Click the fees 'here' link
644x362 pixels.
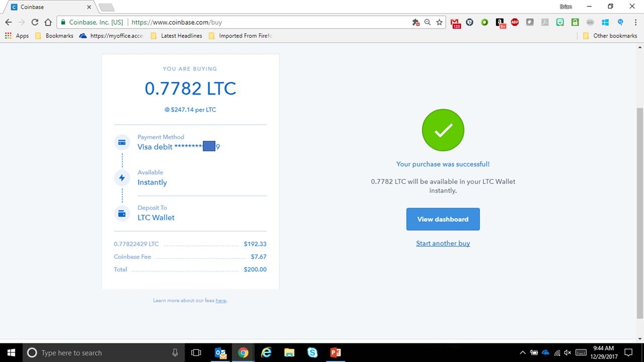[x=221, y=301]
